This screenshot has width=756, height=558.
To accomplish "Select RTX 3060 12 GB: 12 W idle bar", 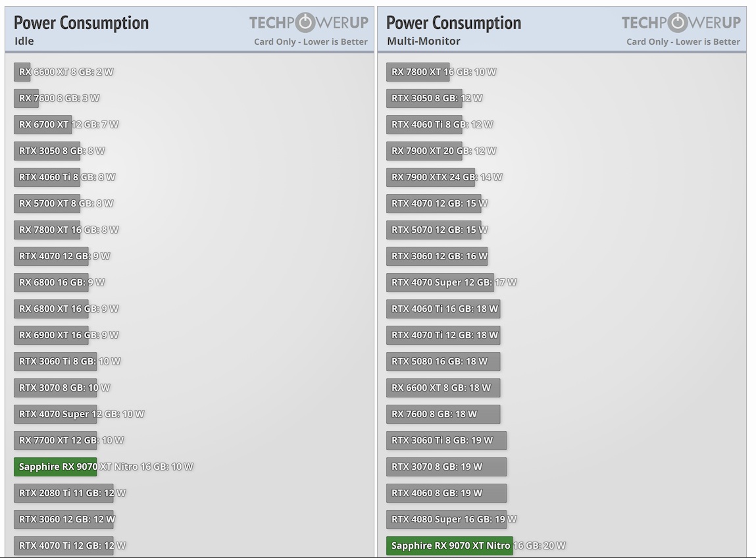I will coord(64,519).
